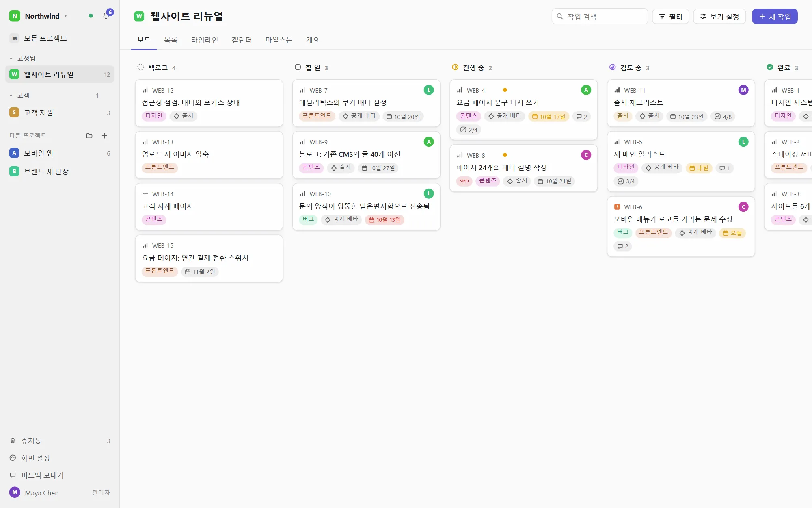Switch to the 캘린더 tab

tap(242, 40)
